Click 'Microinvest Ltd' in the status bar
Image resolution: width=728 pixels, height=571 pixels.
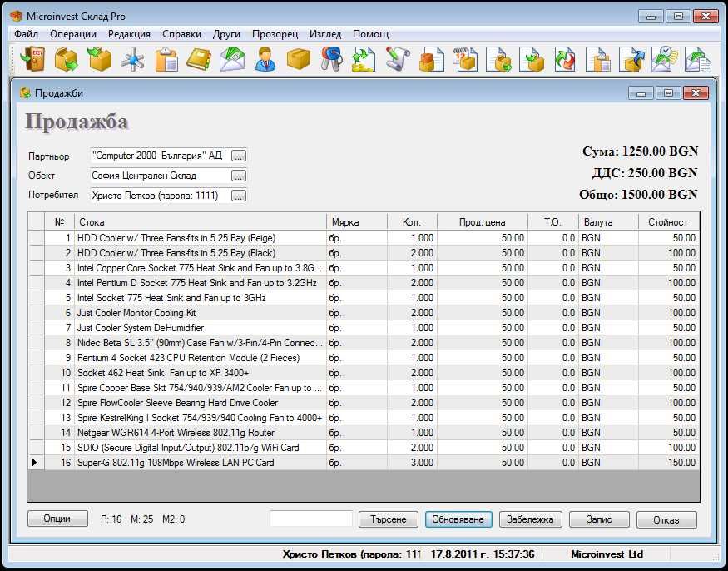click(x=607, y=554)
